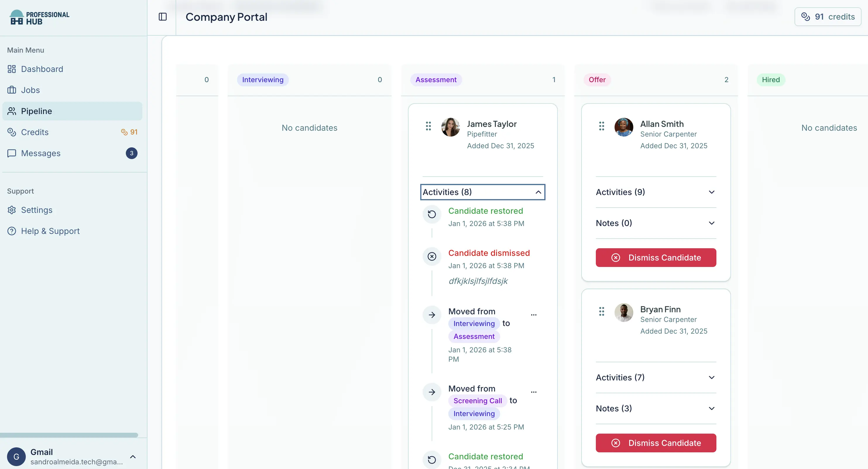Click the Professional Hub logo
Screen dimensions: 868x469
[40, 18]
